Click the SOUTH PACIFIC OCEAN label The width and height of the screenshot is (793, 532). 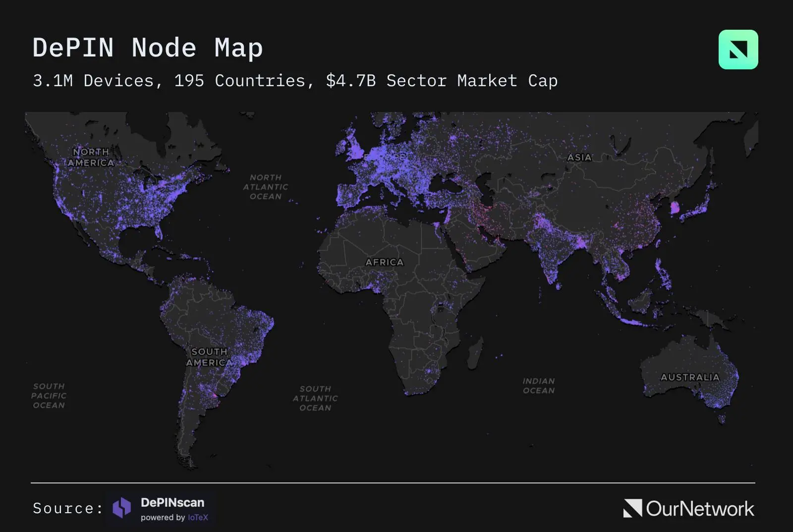click(x=49, y=395)
